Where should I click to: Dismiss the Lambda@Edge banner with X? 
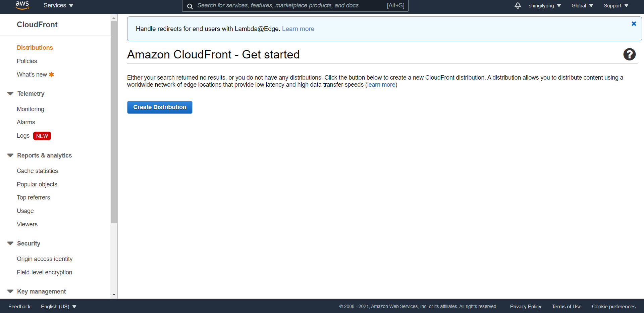coord(634,24)
